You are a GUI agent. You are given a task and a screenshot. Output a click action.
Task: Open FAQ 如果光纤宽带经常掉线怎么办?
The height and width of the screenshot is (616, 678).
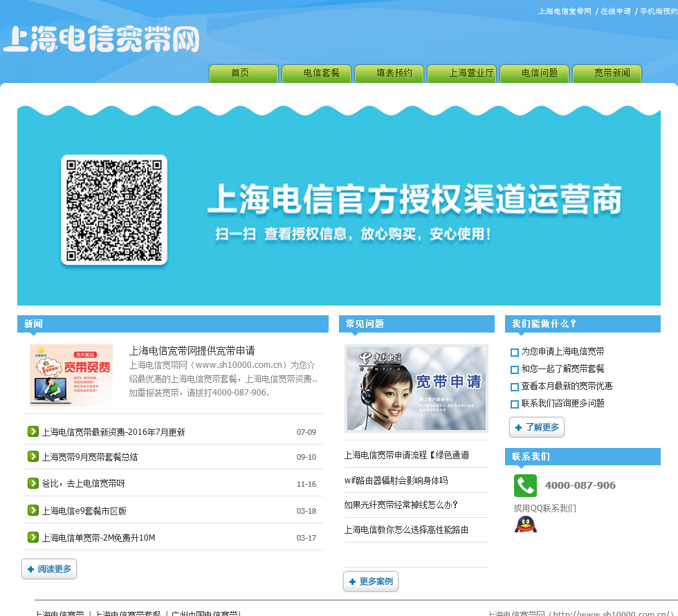401,505
